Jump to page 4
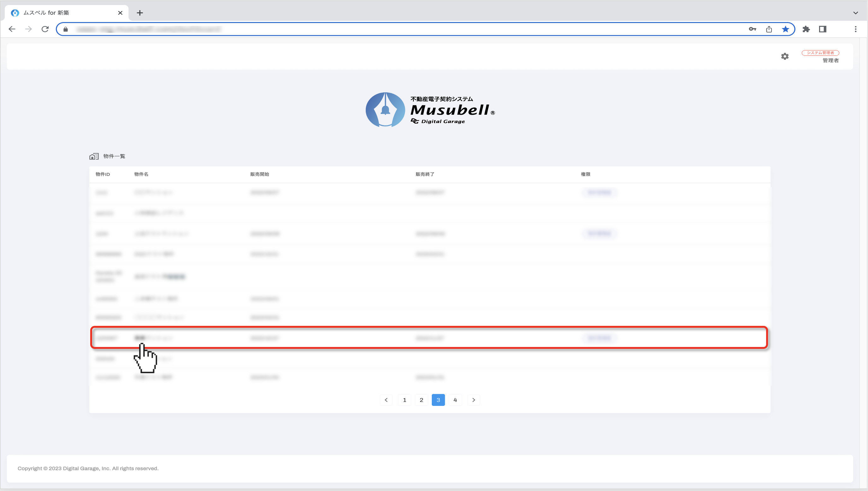 (455, 400)
